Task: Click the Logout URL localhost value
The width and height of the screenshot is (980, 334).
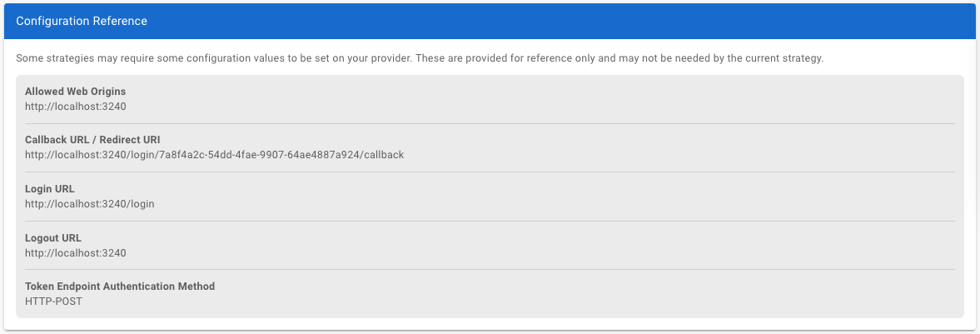Action: [x=75, y=253]
